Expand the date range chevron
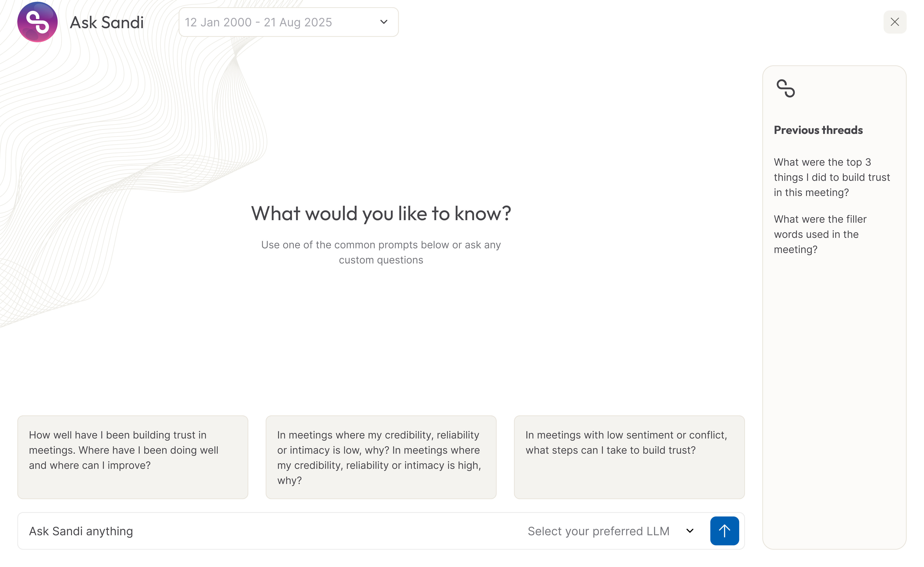The height and width of the screenshot is (567, 924). tap(383, 22)
